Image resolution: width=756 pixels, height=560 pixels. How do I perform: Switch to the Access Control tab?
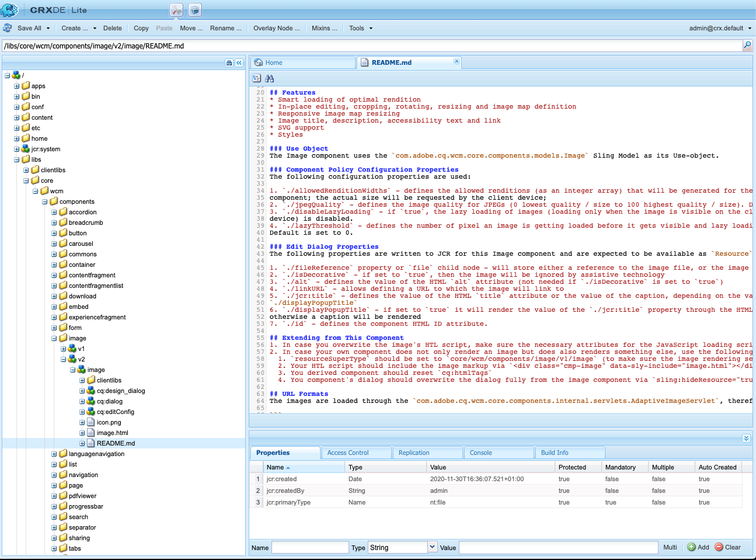(x=356, y=453)
